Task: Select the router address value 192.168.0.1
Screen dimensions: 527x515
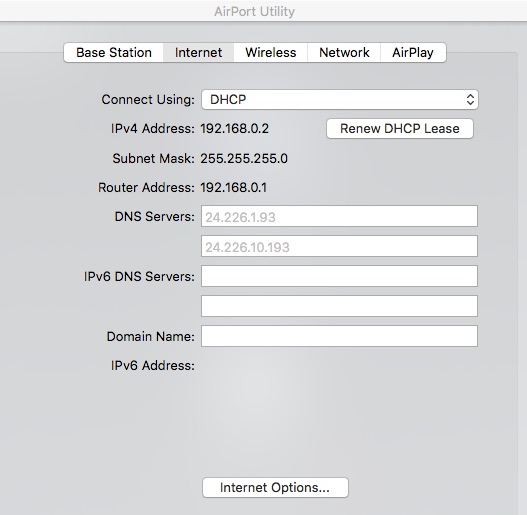Action: tap(234, 188)
